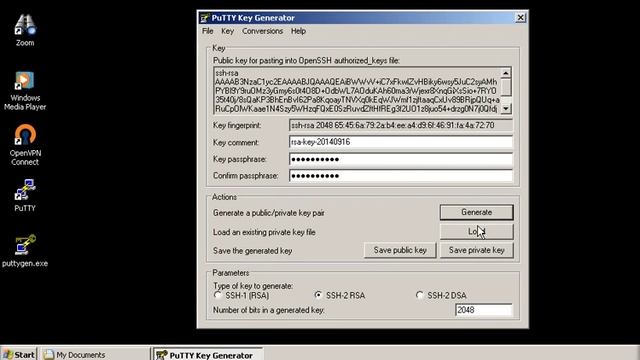The height and width of the screenshot is (360, 640).
Task: Click the Load button
Action: tap(476, 231)
